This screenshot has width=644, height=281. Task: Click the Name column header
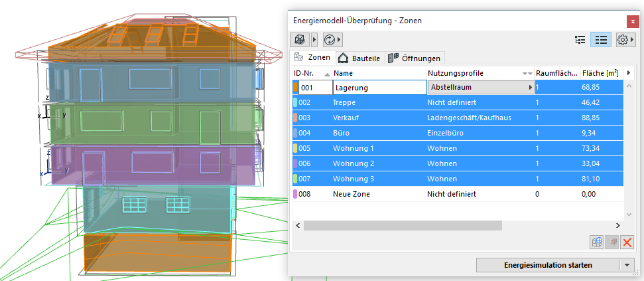click(x=379, y=73)
